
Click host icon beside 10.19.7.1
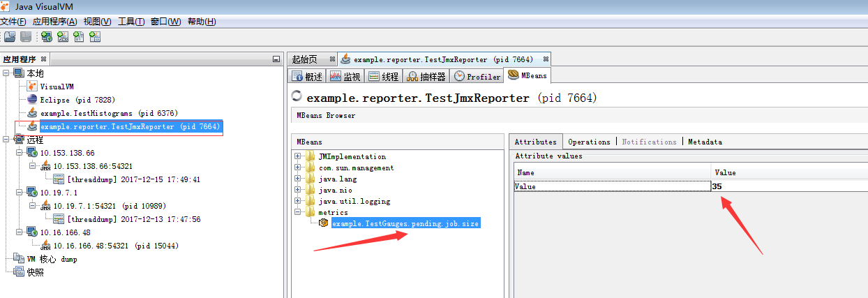(32, 193)
